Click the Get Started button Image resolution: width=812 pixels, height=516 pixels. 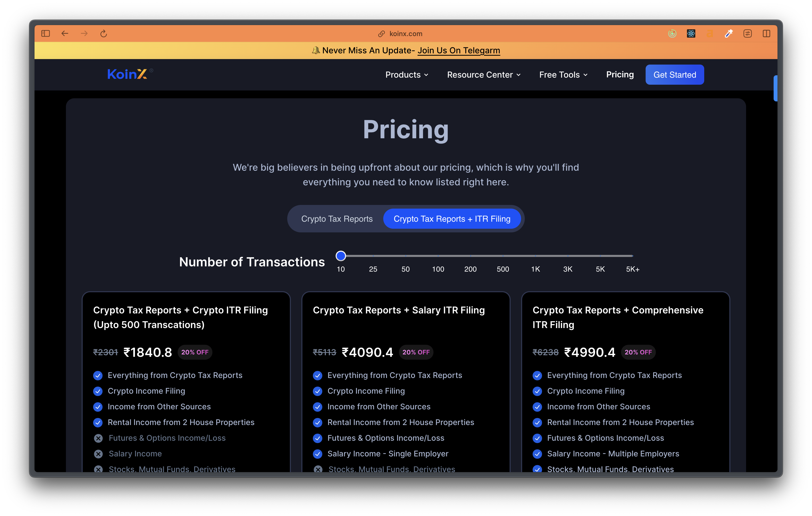(x=675, y=74)
